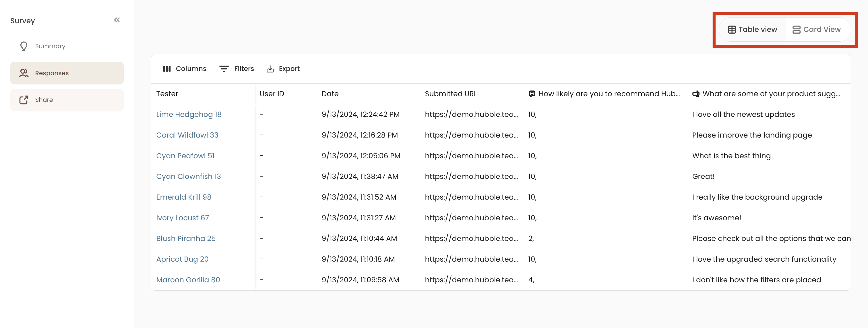Click 'I love the upgraded search functionality' response
The width and height of the screenshot is (868, 328).
pyautogui.click(x=764, y=259)
